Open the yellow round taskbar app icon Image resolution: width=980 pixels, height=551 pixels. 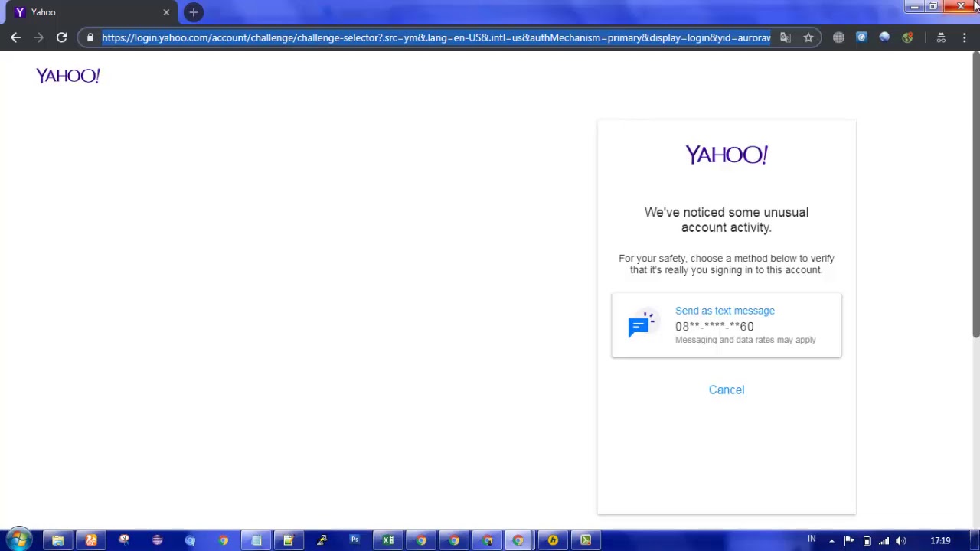(x=553, y=540)
